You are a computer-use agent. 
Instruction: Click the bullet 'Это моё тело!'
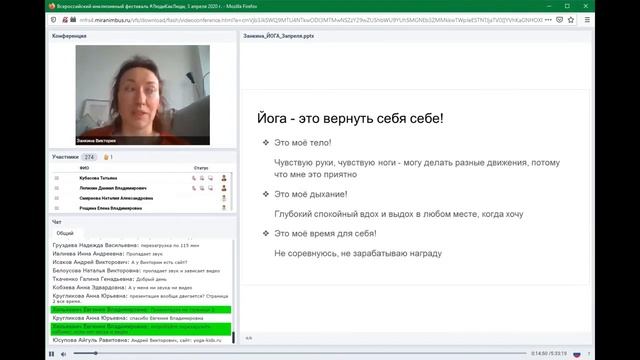[302, 143]
